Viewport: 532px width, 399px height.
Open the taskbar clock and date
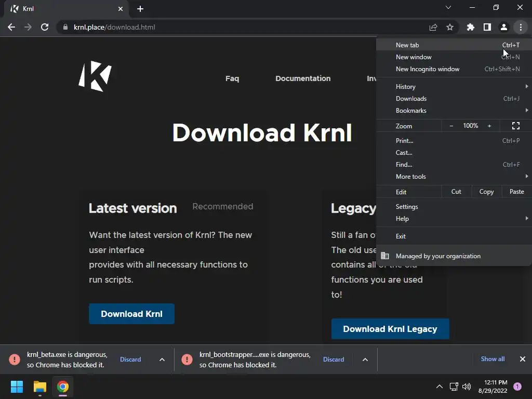[x=493, y=387]
